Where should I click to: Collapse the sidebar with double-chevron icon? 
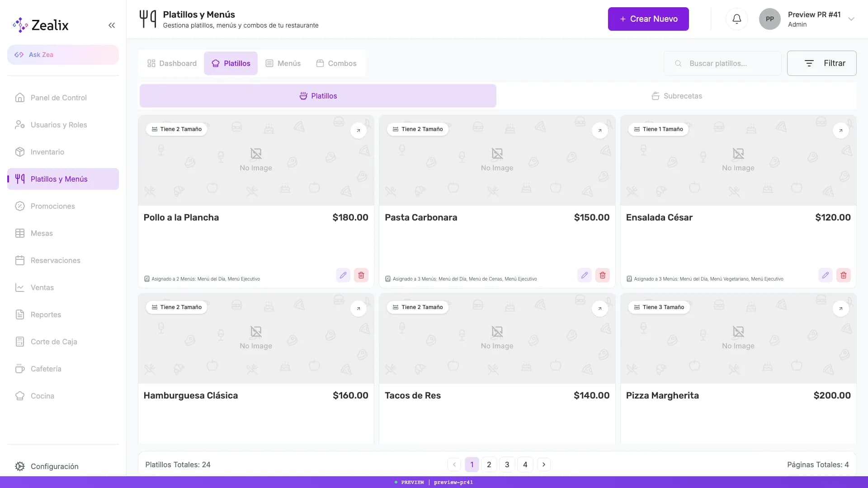pos(112,25)
